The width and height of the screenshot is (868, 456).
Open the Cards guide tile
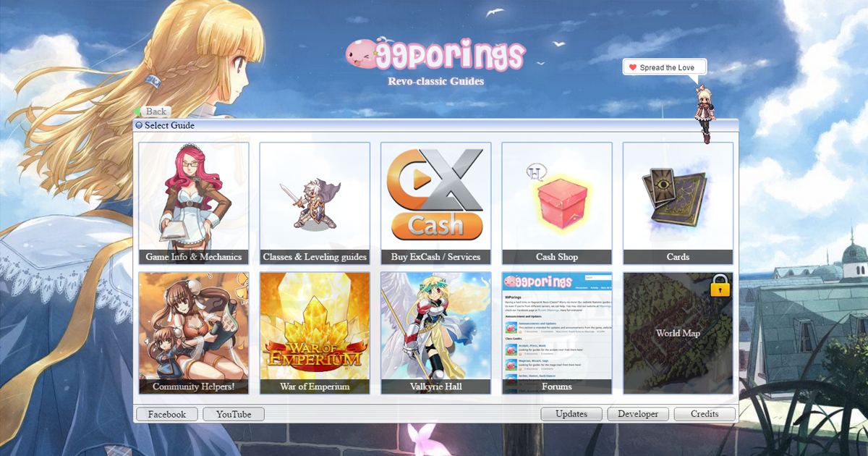coord(678,203)
